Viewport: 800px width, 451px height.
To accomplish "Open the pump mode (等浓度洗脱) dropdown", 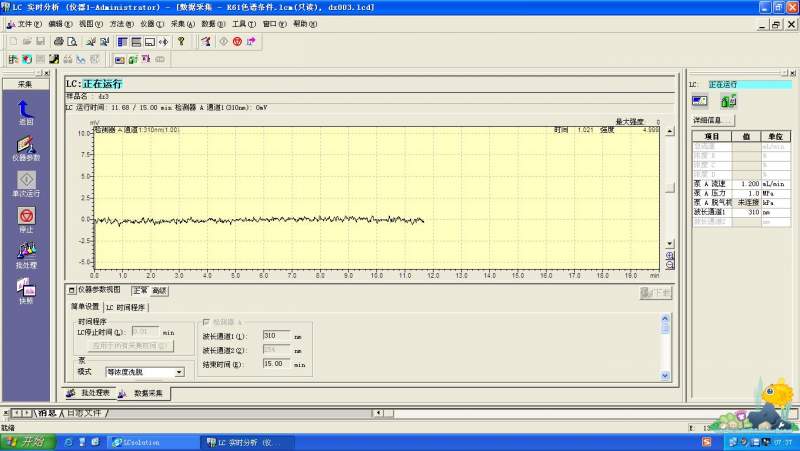I will coord(179,372).
